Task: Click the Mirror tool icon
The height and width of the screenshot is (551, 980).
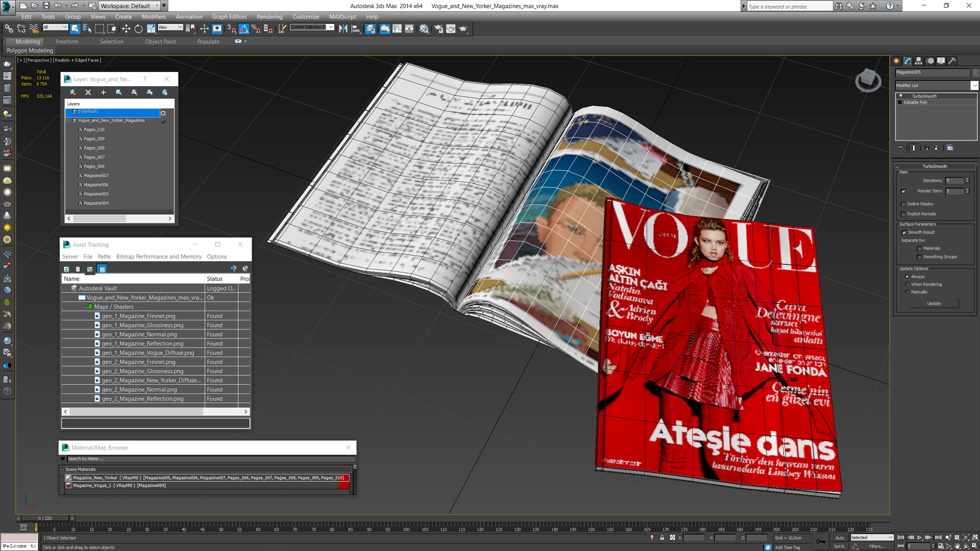Action: pos(343,29)
